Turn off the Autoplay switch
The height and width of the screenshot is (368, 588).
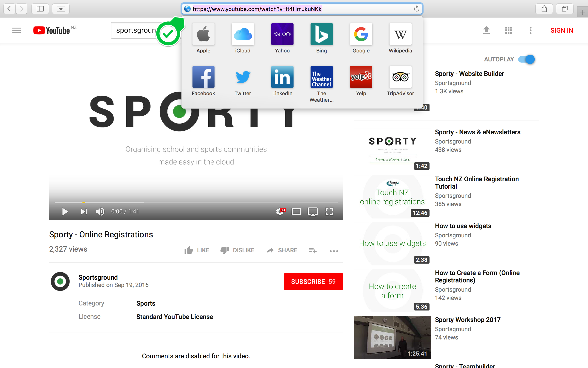tap(526, 59)
